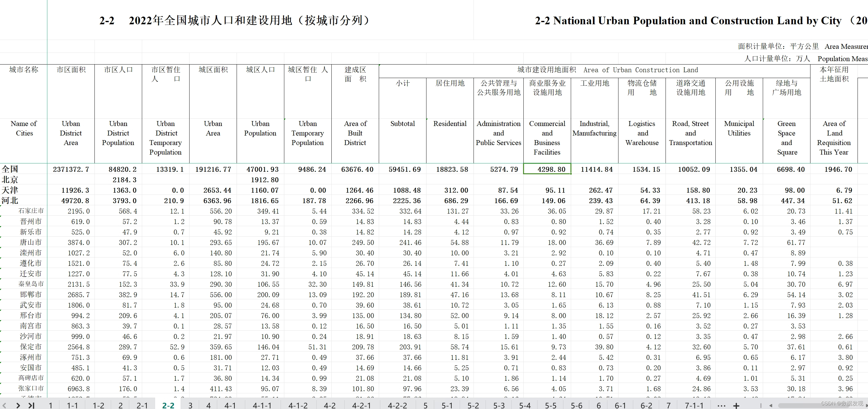Click previous sheet navigation arrow

tap(4, 405)
